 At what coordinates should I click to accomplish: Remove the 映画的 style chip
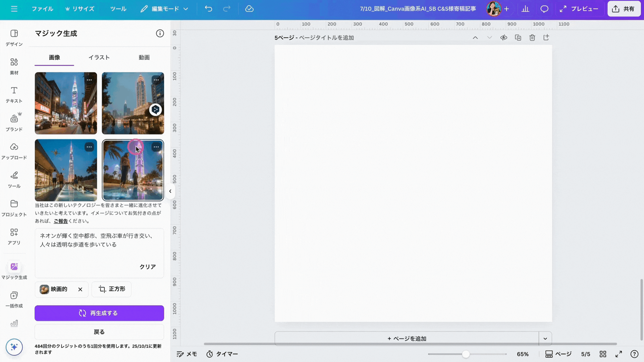[80, 289]
